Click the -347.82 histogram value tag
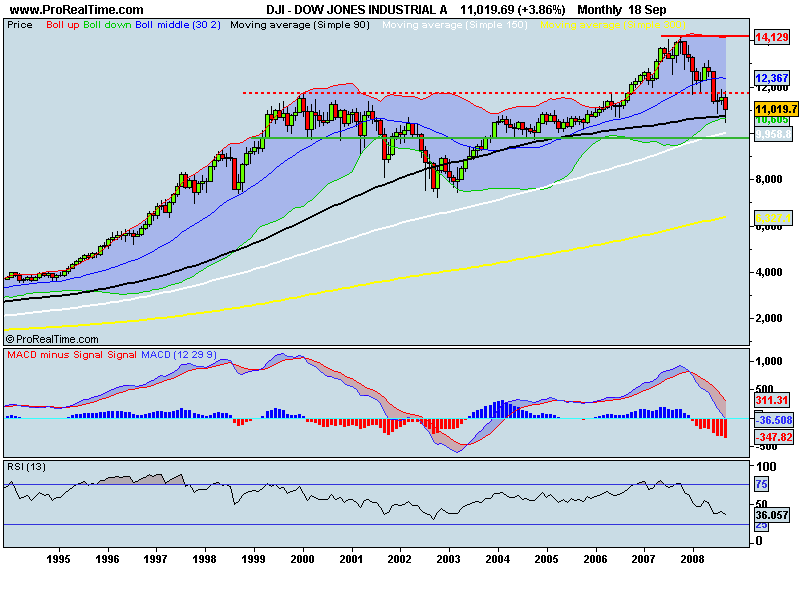 tap(773, 437)
